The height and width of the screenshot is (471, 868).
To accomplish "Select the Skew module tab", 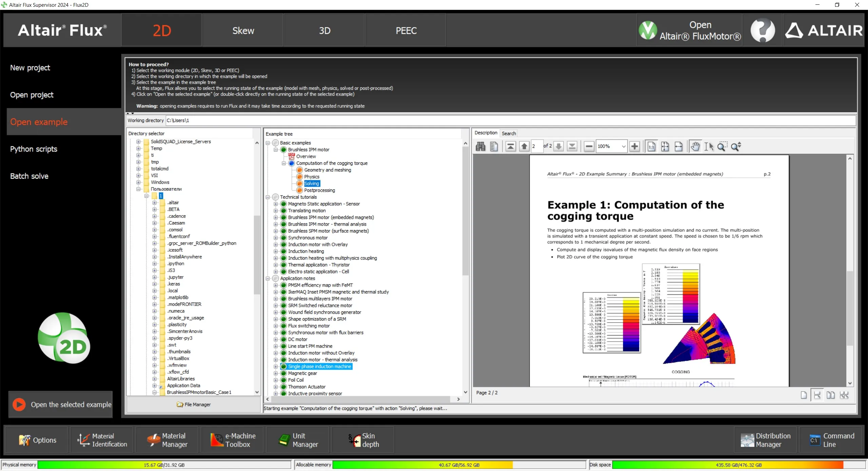I will pyautogui.click(x=243, y=30).
